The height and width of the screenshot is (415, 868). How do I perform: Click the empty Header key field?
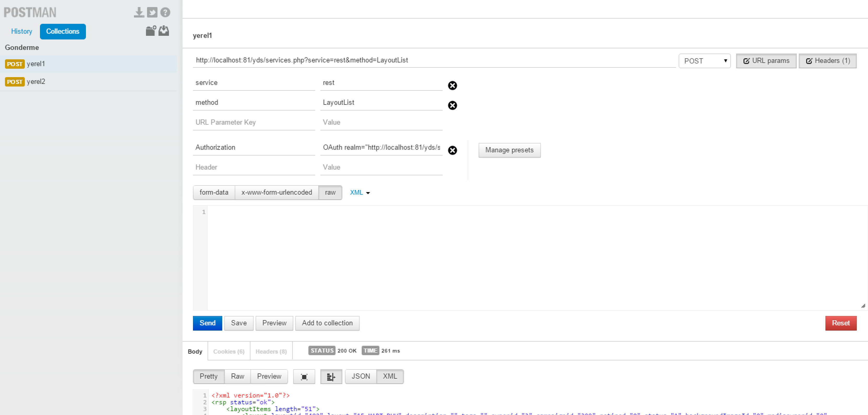[x=254, y=168]
